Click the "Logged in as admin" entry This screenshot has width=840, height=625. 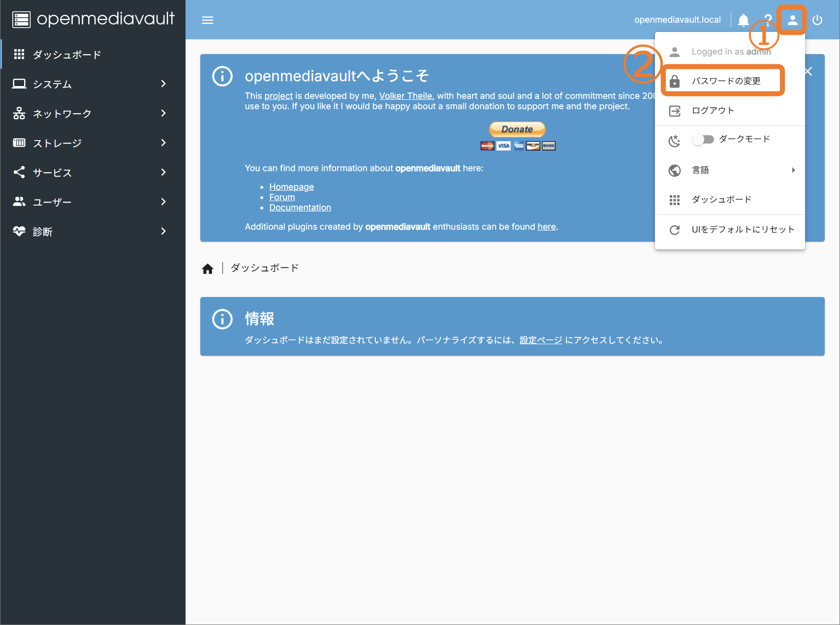[x=730, y=52]
